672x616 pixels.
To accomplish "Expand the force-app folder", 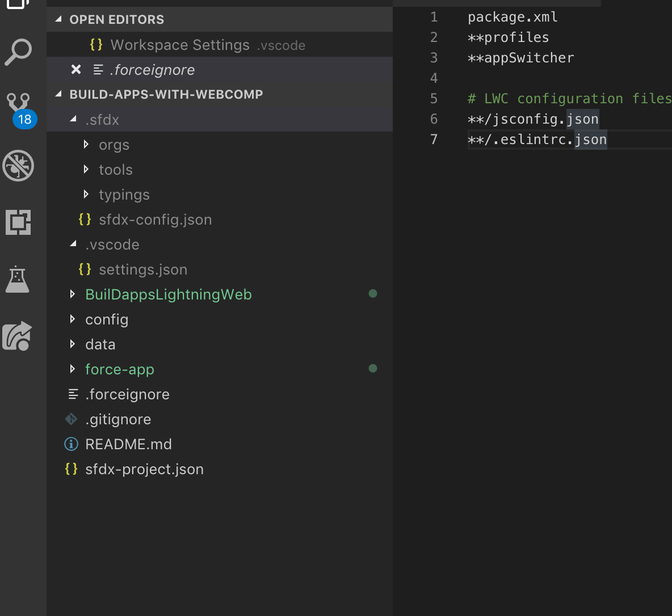I will point(72,369).
